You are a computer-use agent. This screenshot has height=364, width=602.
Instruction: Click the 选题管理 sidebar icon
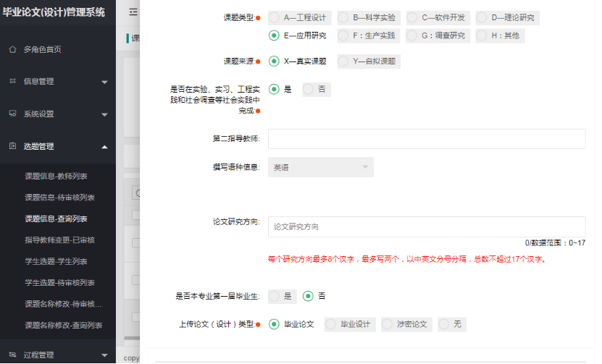click(x=12, y=146)
